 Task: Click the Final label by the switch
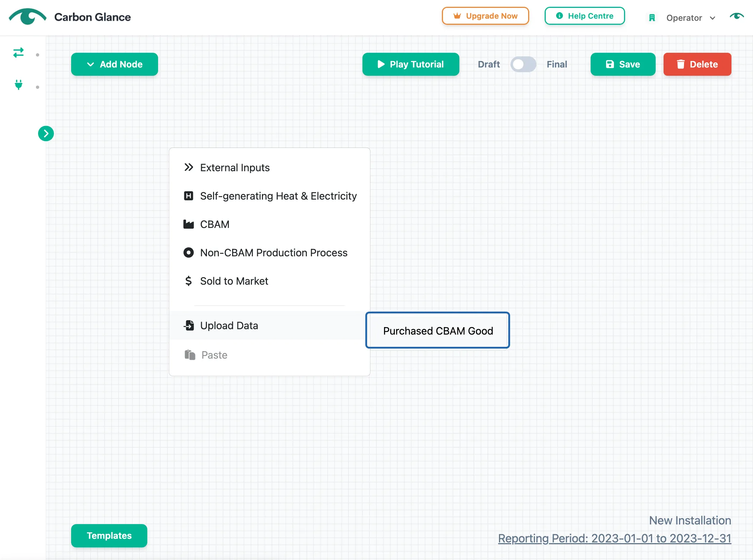coord(557,64)
